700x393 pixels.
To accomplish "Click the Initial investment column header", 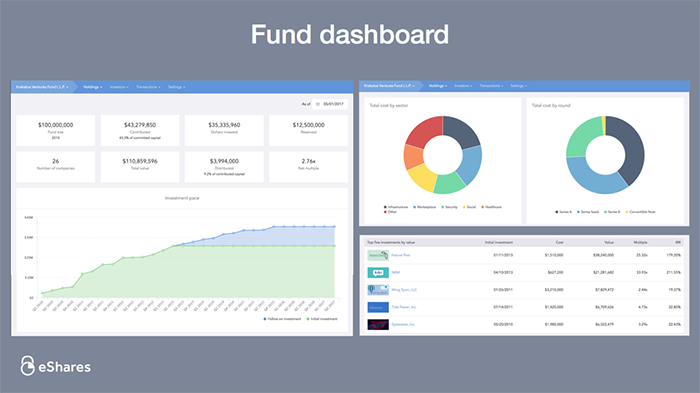I will click(499, 242).
